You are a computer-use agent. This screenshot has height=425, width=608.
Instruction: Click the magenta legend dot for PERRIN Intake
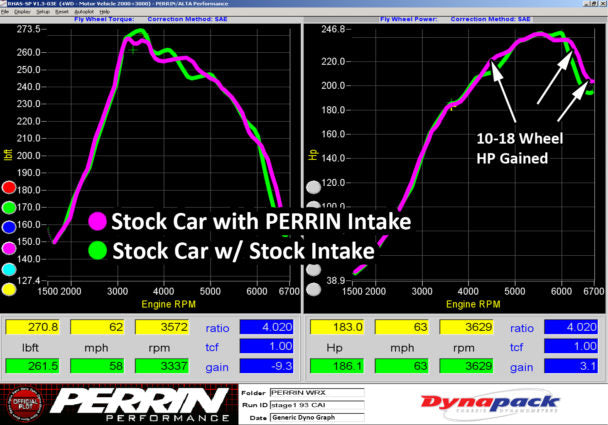pyautogui.click(x=97, y=221)
